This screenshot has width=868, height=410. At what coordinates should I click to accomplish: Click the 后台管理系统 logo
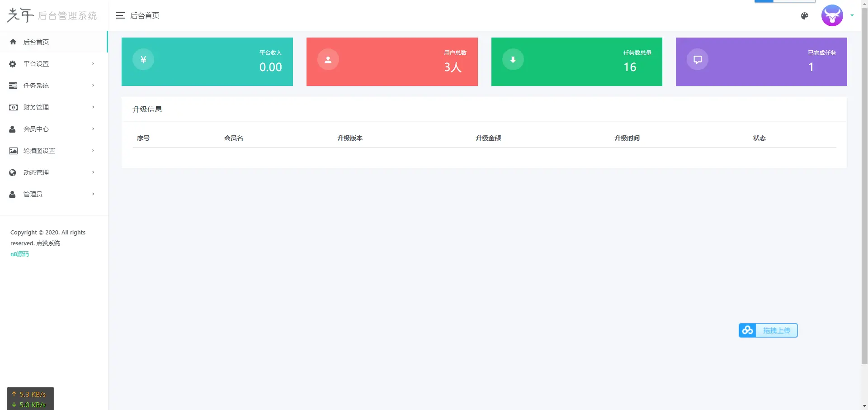coord(52,15)
